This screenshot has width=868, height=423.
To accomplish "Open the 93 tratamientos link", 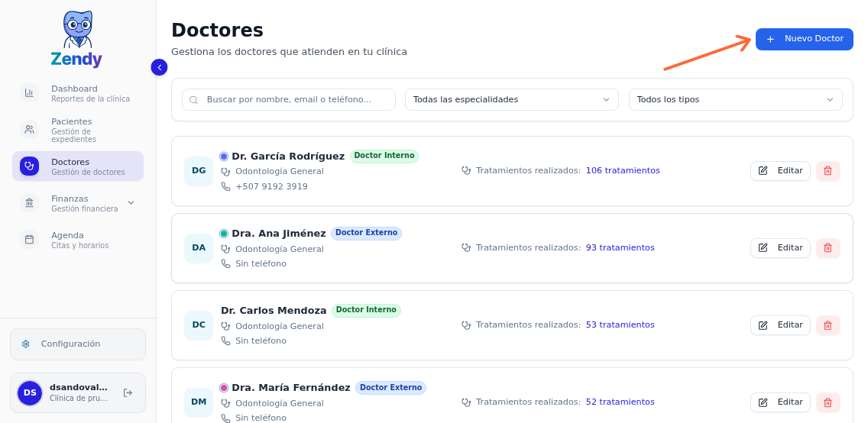I will tap(620, 247).
